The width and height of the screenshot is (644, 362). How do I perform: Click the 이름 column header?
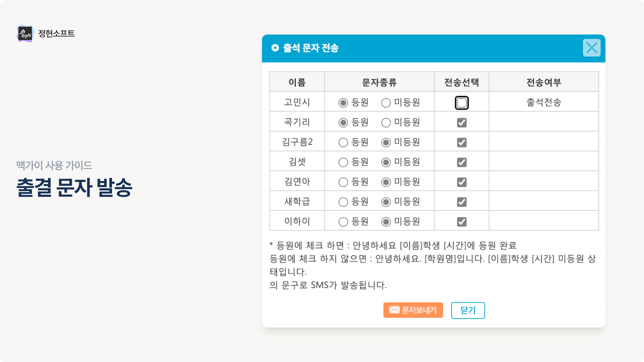[297, 82]
